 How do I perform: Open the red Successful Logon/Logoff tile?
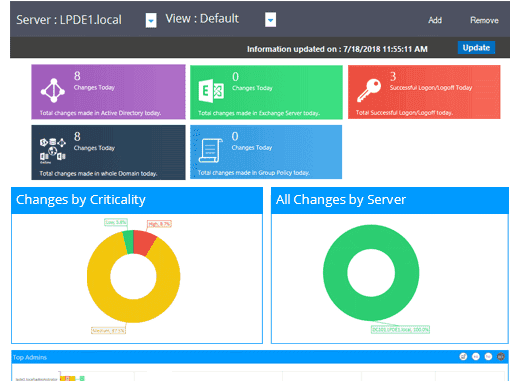point(424,92)
